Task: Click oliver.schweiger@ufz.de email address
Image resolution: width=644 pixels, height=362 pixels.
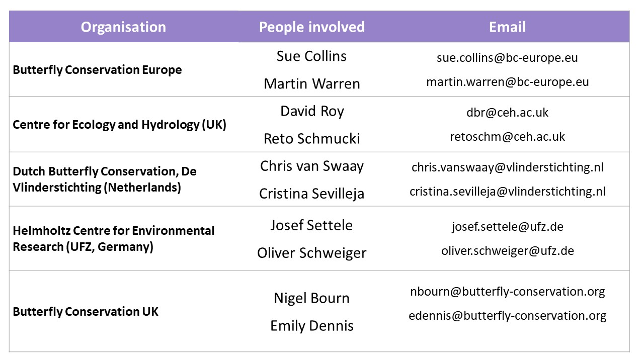Action: pos(507,250)
